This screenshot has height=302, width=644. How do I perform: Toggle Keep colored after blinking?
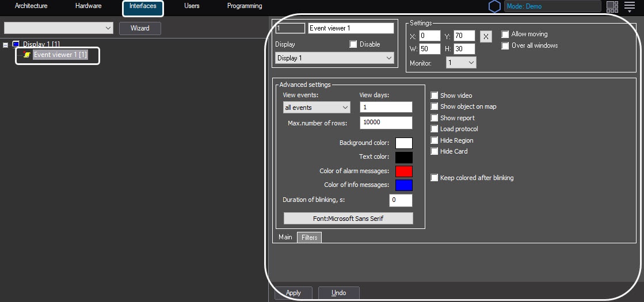[435, 178]
